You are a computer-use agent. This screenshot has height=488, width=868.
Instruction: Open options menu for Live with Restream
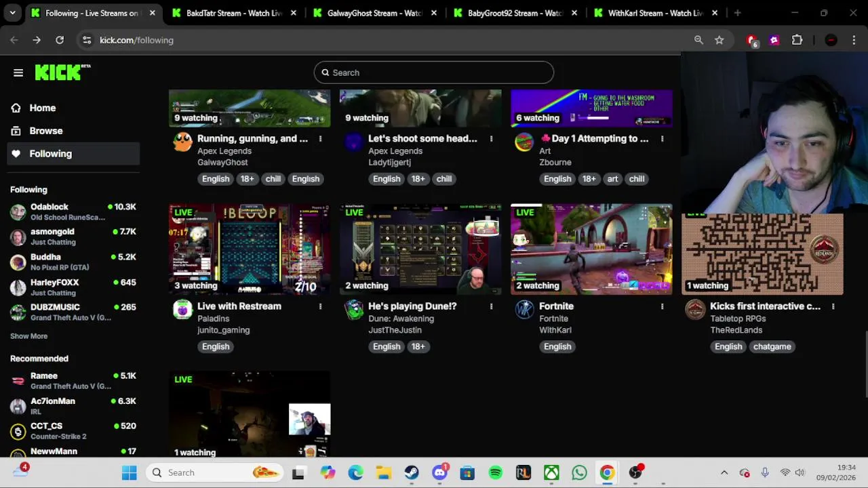click(320, 306)
